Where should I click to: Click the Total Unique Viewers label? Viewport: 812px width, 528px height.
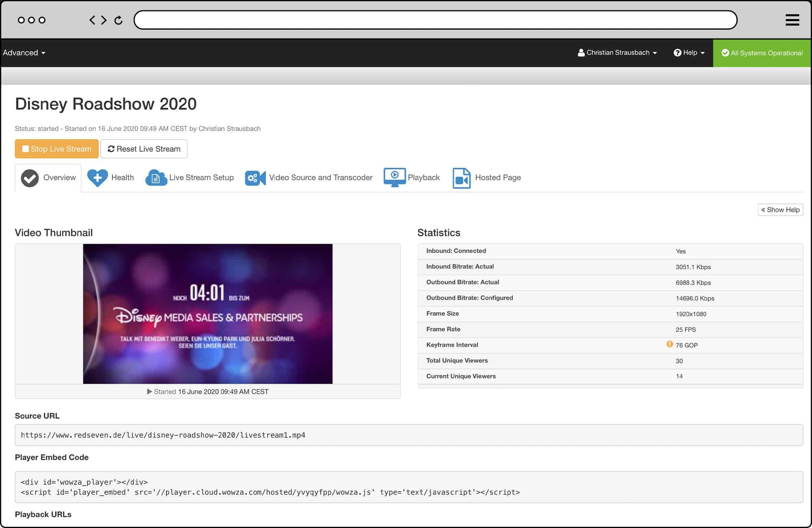457,360
